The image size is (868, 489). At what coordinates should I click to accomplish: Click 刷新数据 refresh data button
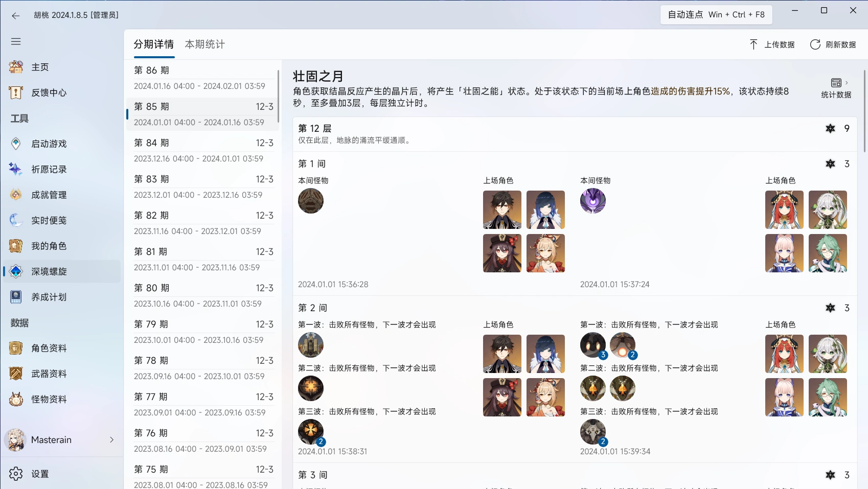833,44
